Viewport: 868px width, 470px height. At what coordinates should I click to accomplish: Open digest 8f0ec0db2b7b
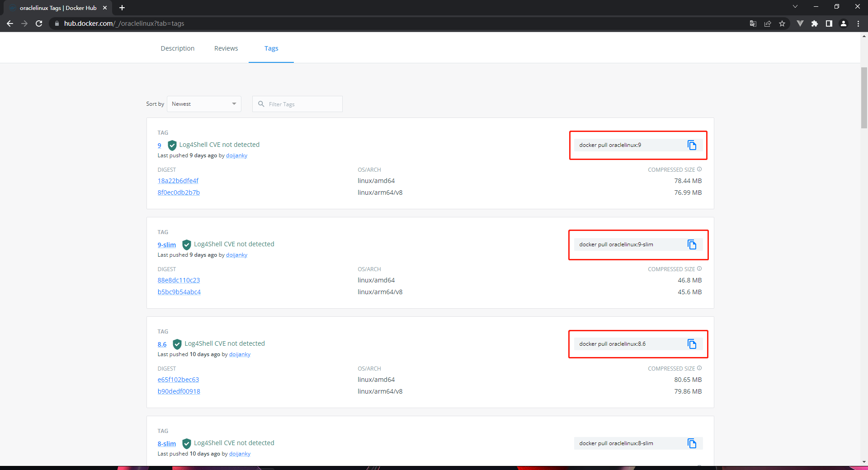(179, 193)
